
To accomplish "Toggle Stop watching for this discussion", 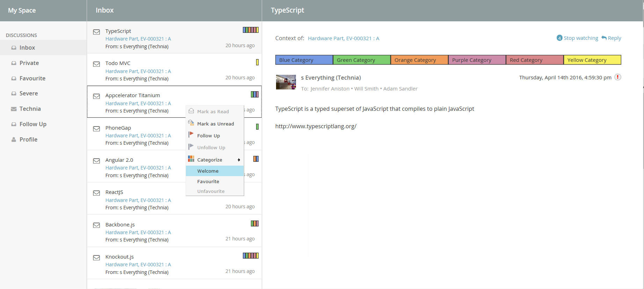I will (x=580, y=38).
